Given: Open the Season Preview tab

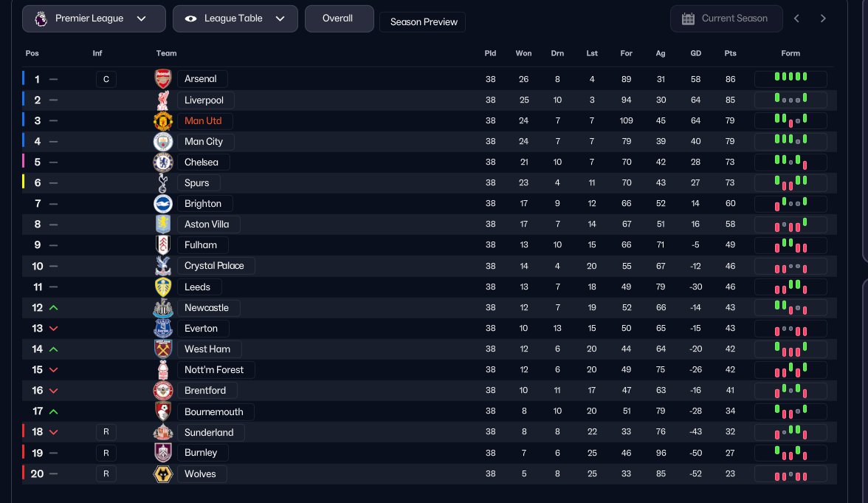Looking at the screenshot, I should pos(423,22).
